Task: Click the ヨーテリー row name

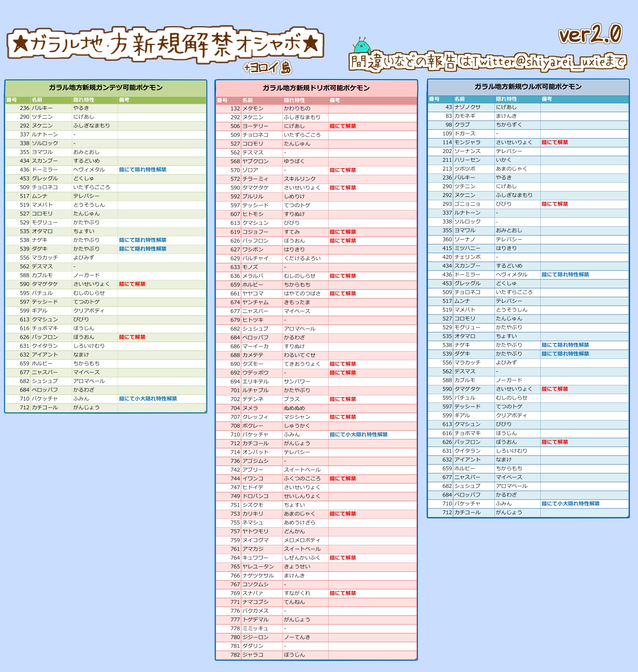Action: [256, 126]
